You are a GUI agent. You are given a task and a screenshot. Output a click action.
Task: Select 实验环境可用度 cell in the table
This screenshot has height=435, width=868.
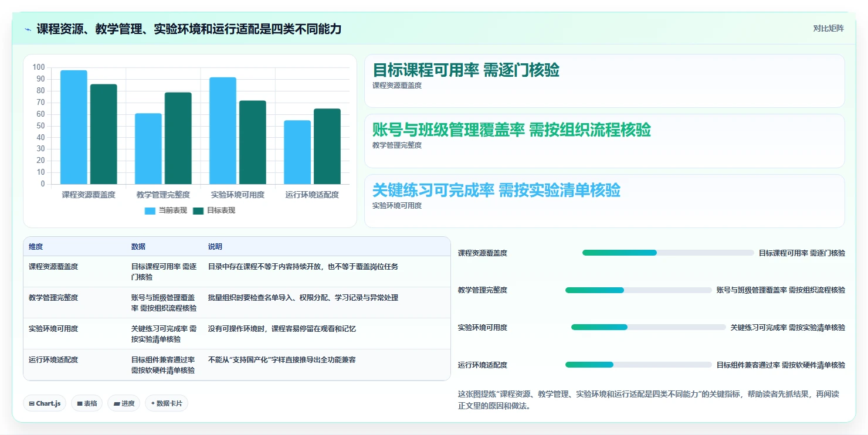53,328
